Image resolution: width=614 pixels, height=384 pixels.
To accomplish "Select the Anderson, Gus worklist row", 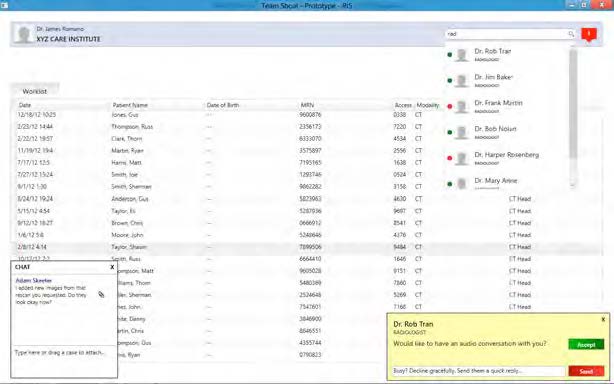I will coord(307,199).
